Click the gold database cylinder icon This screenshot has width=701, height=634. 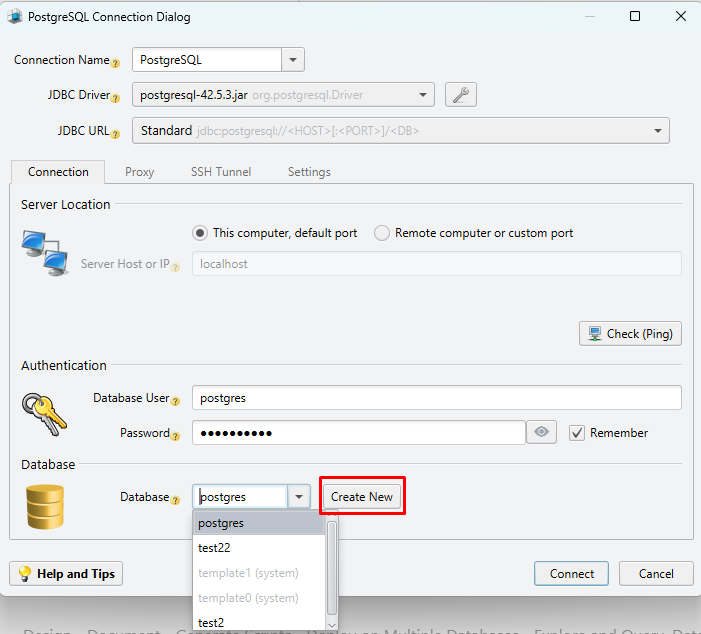[45, 507]
